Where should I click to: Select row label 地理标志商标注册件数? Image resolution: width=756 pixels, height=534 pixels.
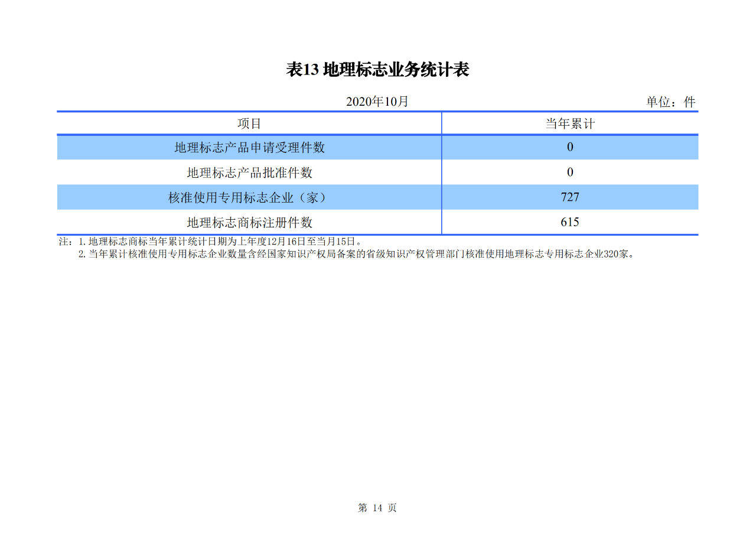[249, 223]
